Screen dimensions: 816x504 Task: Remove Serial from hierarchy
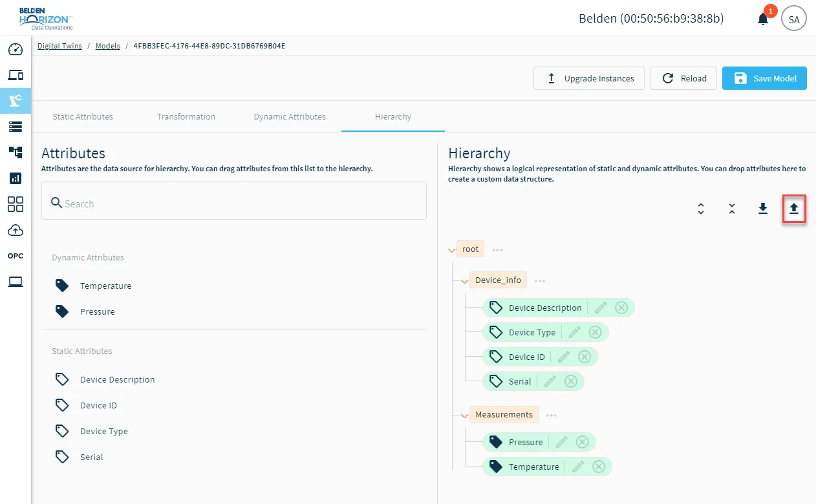pyautogui.click(x=571, y=381)
